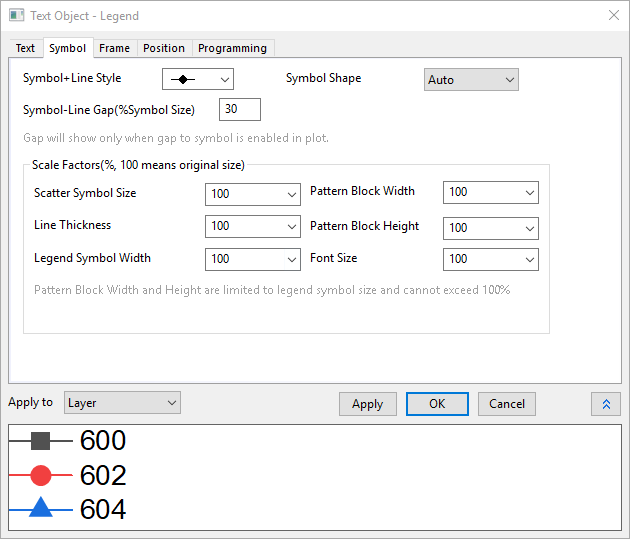
Task: Open Symbol+Line Style dropdown
Action: pos(198,79)
